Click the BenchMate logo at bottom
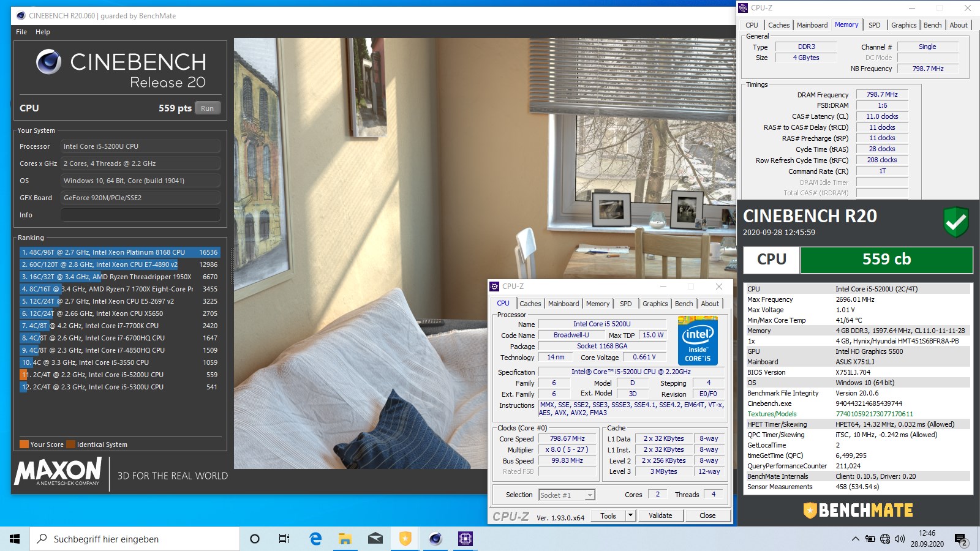The width and height of the screenshot is (980, 551). tap(858, 510)
